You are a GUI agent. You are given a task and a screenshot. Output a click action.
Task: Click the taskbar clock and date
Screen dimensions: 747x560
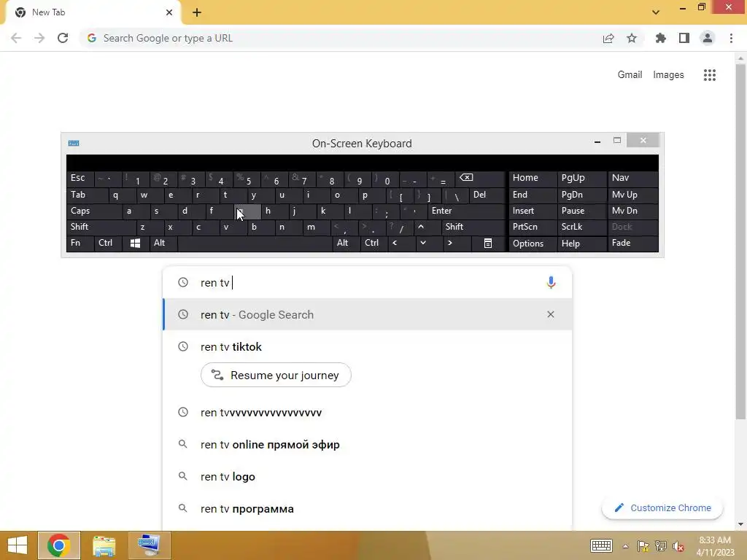(715, 546)
